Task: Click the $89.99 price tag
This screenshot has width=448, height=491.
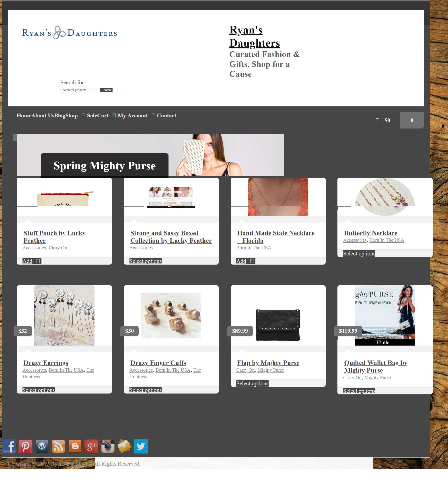Action: coord(240,331)
